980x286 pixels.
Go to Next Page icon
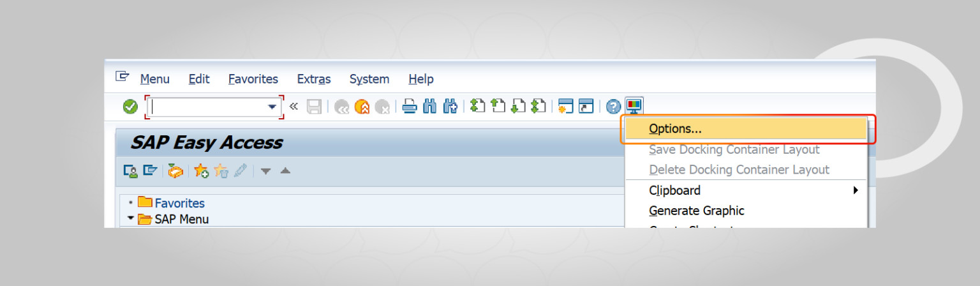518,106
